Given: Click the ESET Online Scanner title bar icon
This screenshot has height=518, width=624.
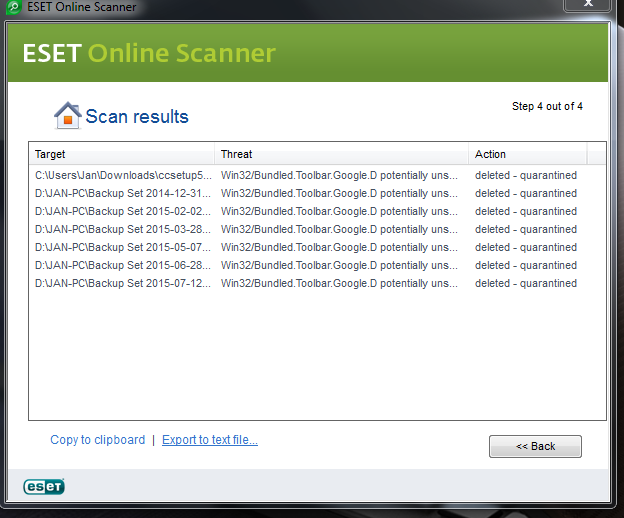Looking at the screenshot, I should 14,7.
